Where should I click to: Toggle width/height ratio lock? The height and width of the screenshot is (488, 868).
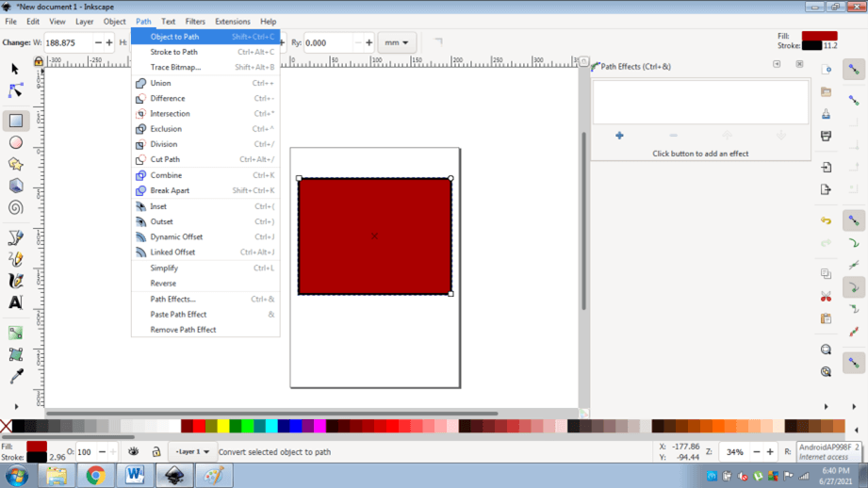pyautogui.click(x=39, y=61)
